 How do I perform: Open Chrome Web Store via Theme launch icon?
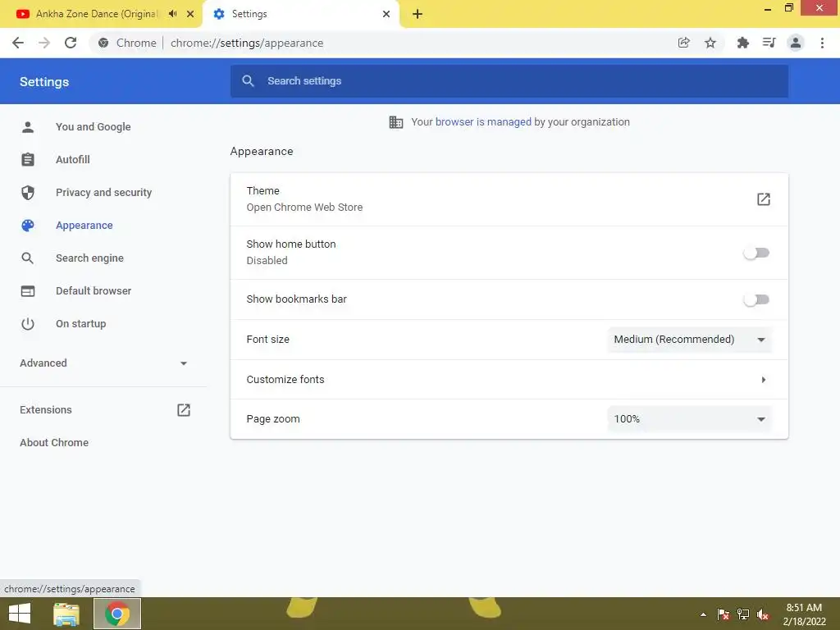pyautogui.click(x=764, y=199)
